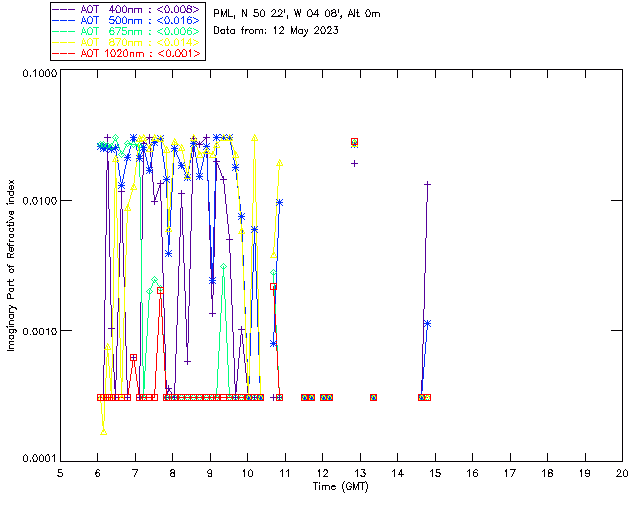This screenshot has width=640, height=512.
Task: Click the lowest yellow triangle marker near time 6
Action: 104,432
